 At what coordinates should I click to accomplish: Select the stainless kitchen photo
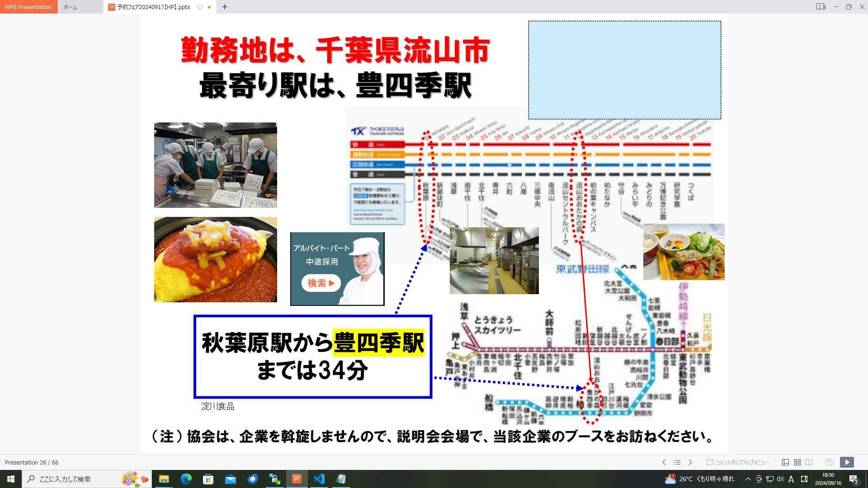coord(494,261)
